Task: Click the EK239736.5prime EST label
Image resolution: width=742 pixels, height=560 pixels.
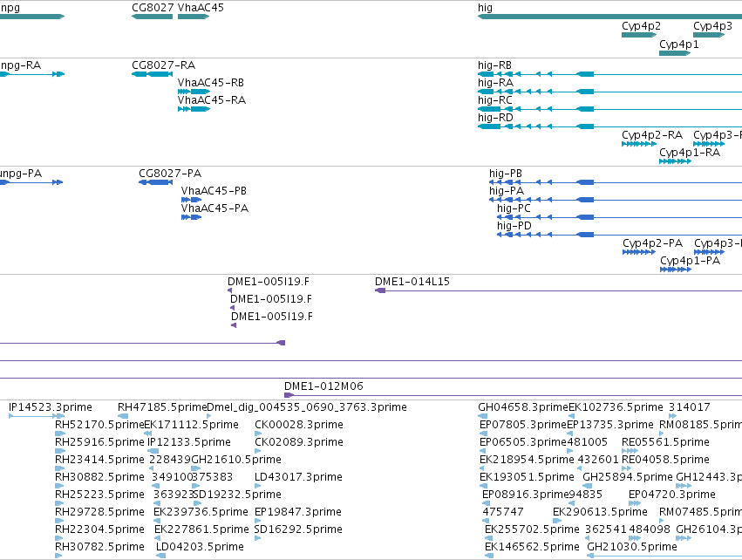Action: [201, 513]
